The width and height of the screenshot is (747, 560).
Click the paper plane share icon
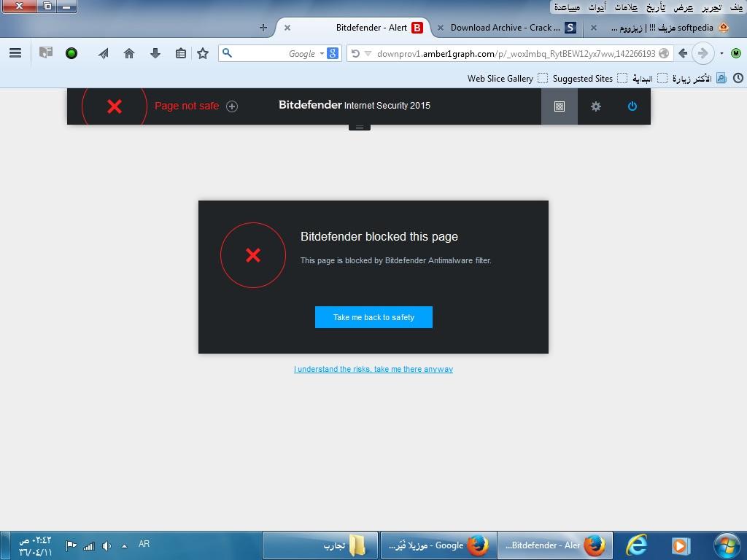coord(104,53)
